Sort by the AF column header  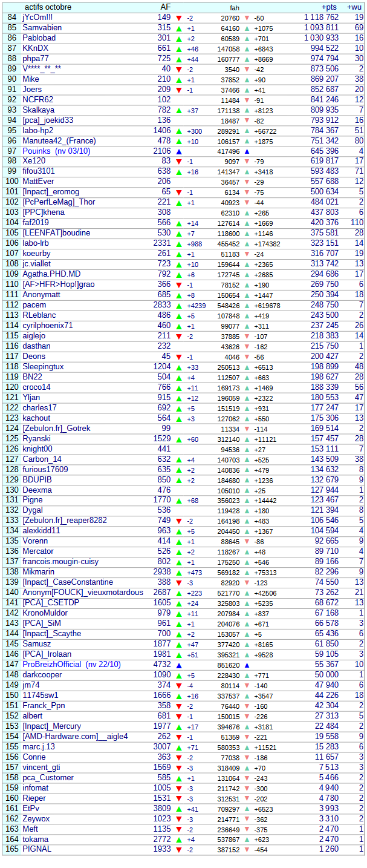165,7
